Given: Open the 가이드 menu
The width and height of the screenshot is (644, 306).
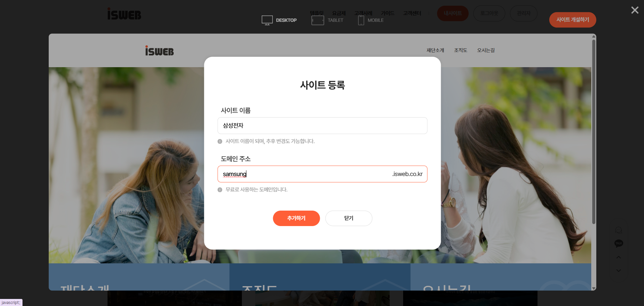Looking at the screenshot, I should point(387,13).
